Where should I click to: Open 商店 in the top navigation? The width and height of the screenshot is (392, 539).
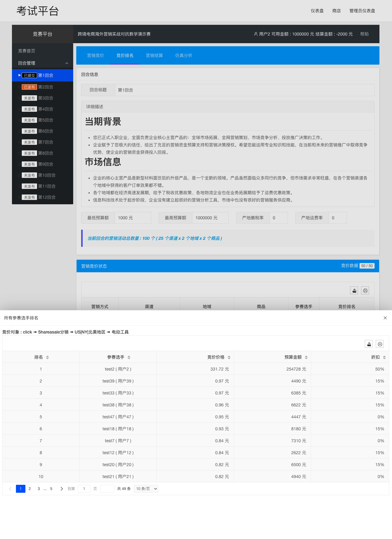[x=337, y=11]
